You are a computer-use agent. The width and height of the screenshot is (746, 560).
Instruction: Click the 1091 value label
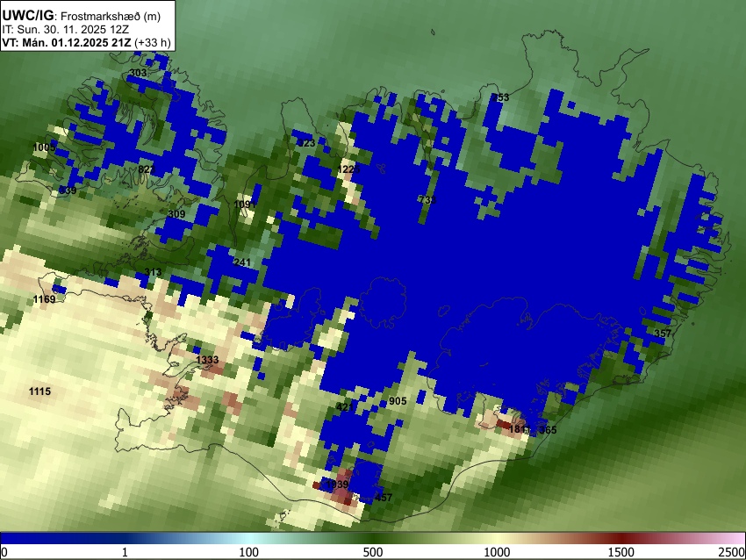pos(245,205)
